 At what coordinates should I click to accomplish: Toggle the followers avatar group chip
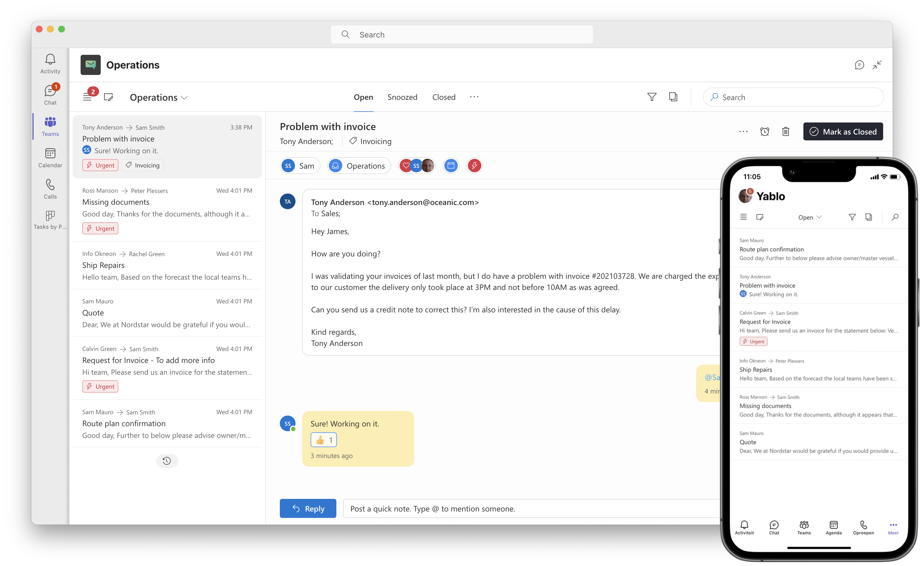(x=417, y=166)
